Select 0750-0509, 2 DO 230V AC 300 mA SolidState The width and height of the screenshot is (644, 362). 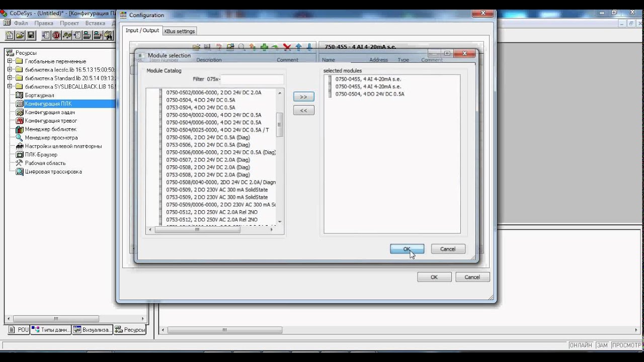pos(217,190)
